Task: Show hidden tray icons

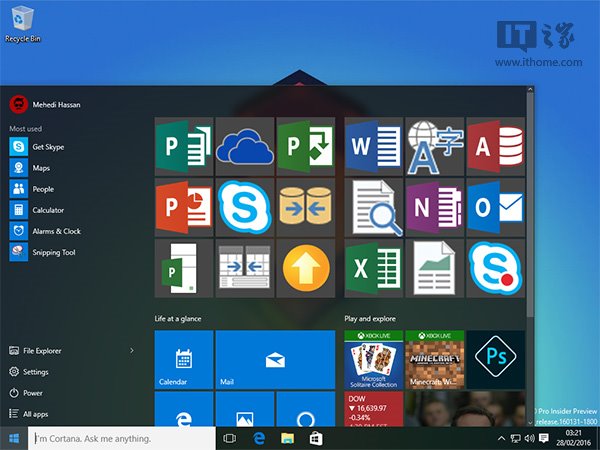Action: (x=501, y=439)
